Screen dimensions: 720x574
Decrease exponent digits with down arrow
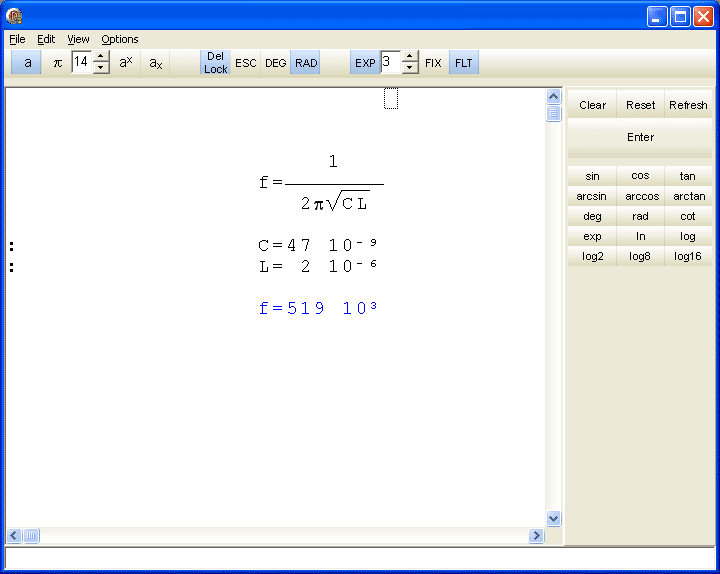[410, 68]
